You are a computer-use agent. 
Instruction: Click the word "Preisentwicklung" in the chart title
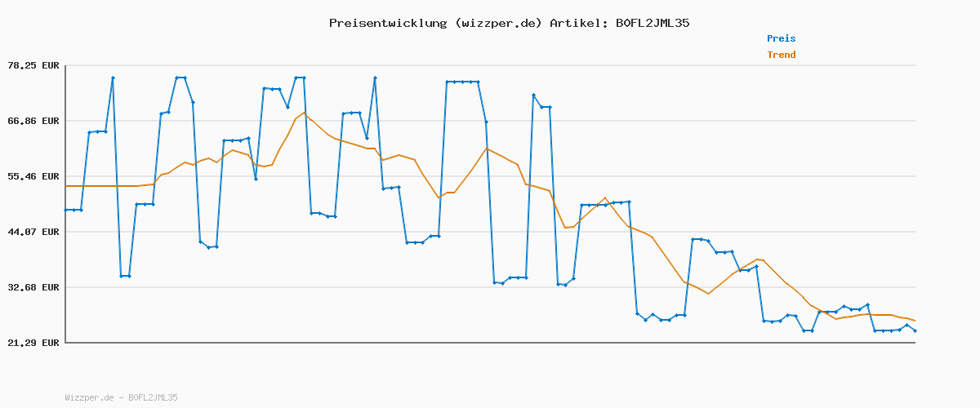(x=388, y=23)
